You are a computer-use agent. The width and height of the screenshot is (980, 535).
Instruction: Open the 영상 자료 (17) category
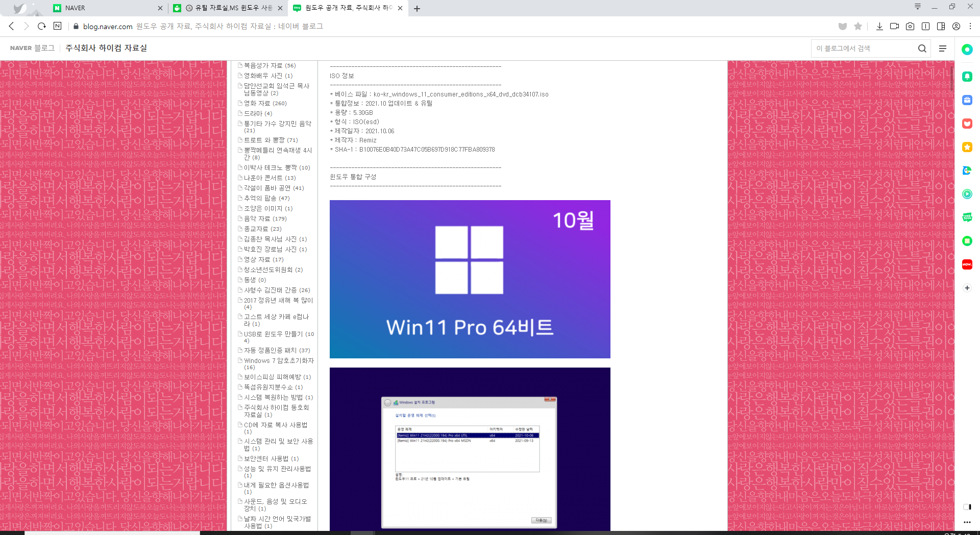point(263,259)
